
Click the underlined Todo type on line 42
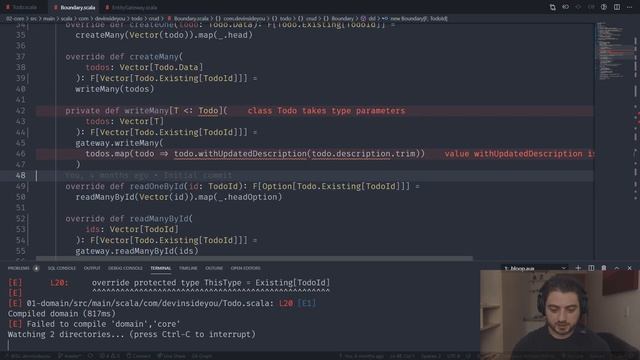[208, 111]
